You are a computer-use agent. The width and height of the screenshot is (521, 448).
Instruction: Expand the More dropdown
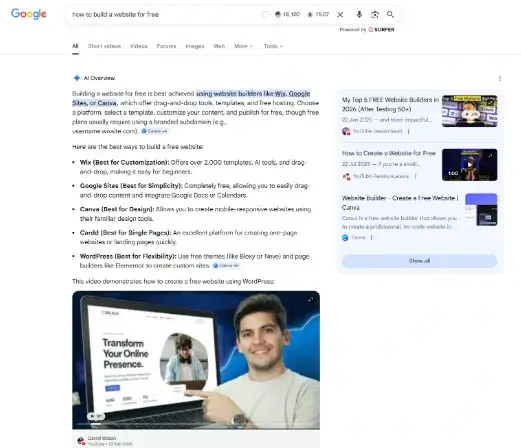click(x=243, y=46)
